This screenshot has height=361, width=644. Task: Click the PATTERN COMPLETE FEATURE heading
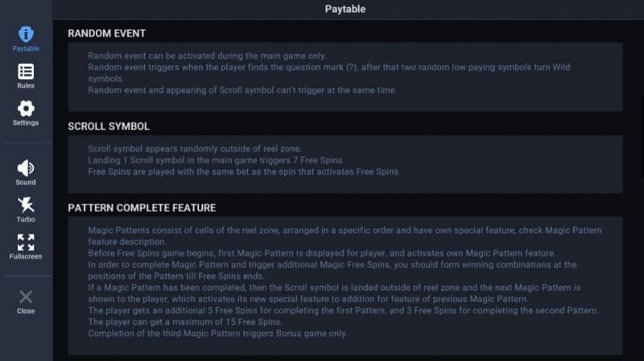click(x=142, y=208)
